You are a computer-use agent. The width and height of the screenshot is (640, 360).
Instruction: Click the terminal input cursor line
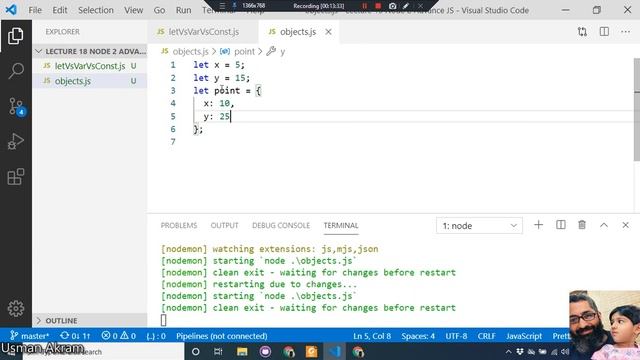(x=164, y=320)
